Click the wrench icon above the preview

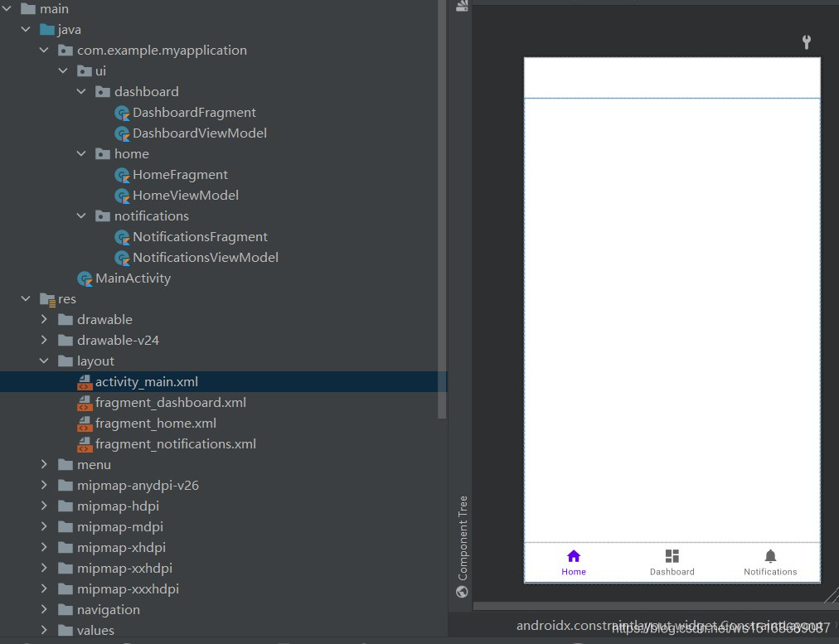pos(807,42)
